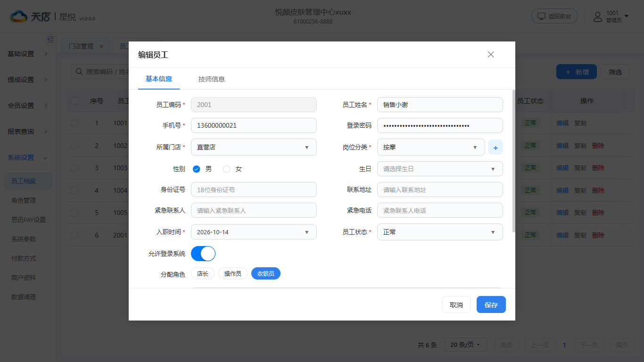Toggle 允许登录系统 switch
Viewport: 644px width, 362px height.
(203, 254)
